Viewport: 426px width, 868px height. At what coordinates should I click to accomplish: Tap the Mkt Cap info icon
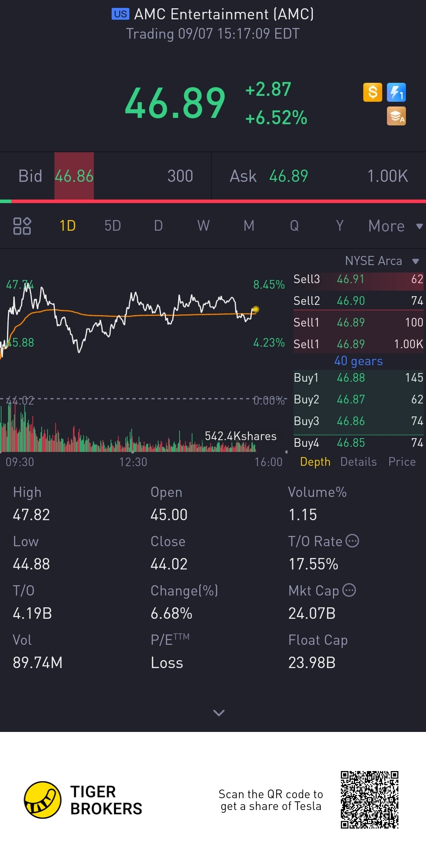tap(349, 590)
